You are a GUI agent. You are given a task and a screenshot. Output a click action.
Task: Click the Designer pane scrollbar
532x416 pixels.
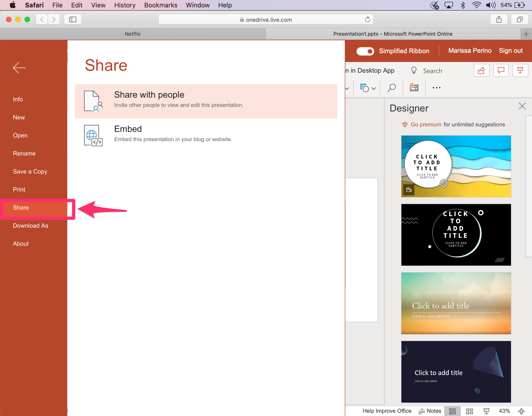click(529, 186)
